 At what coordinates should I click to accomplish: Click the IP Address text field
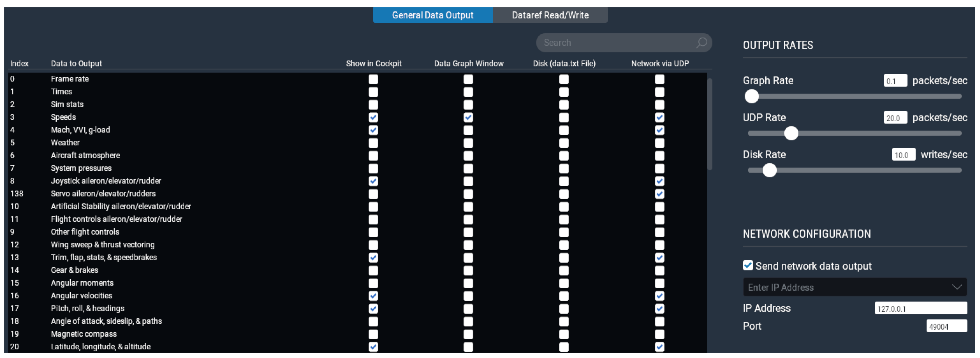click(920, 308)
